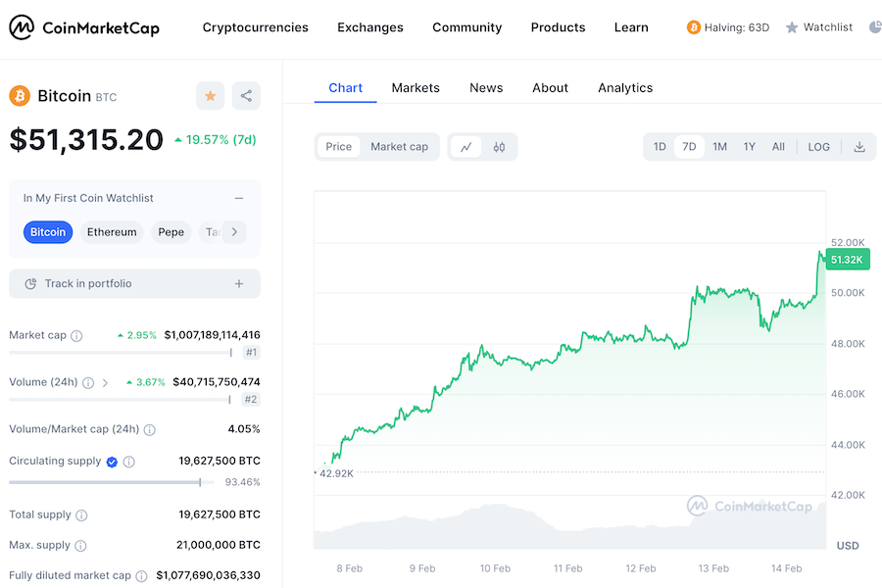Share Bitcoin page via share icon

coord(246,96)
